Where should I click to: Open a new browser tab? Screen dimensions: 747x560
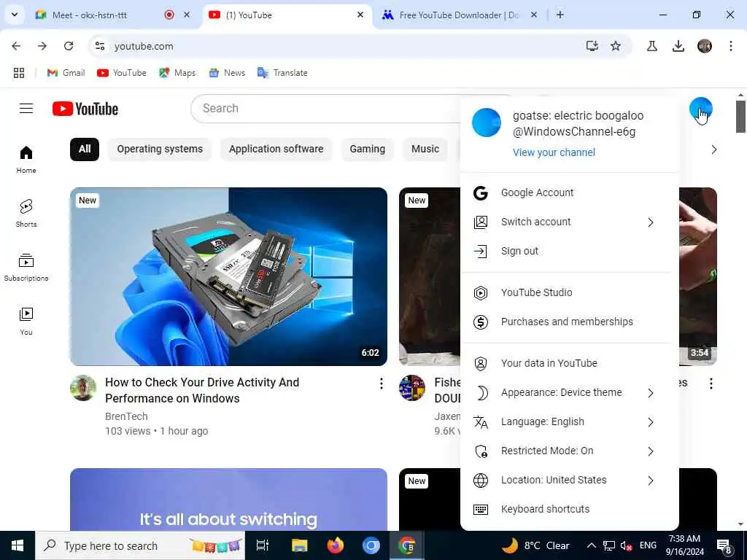pos(560,15)
